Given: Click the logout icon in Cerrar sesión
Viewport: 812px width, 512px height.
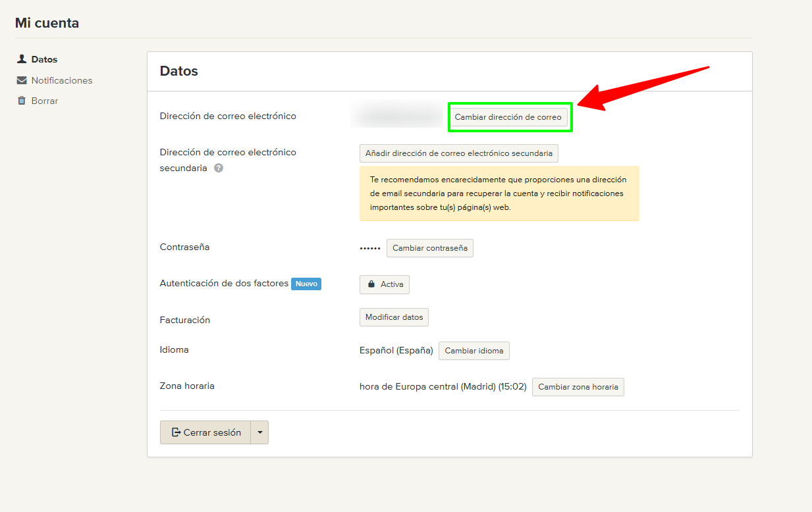Looking at the screenshot, I should click(x=176, y=432).
